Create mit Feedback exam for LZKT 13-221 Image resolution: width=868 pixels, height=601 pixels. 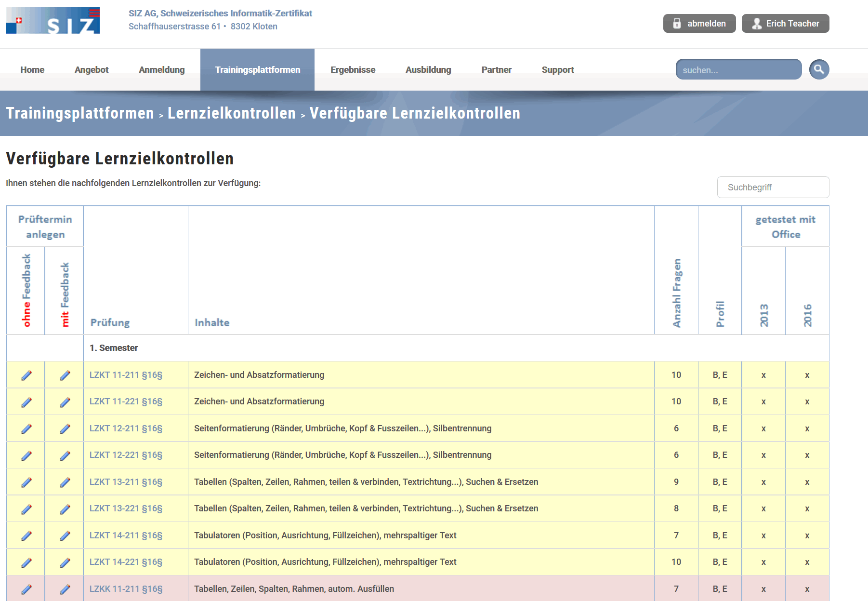(x=65, y=509)
